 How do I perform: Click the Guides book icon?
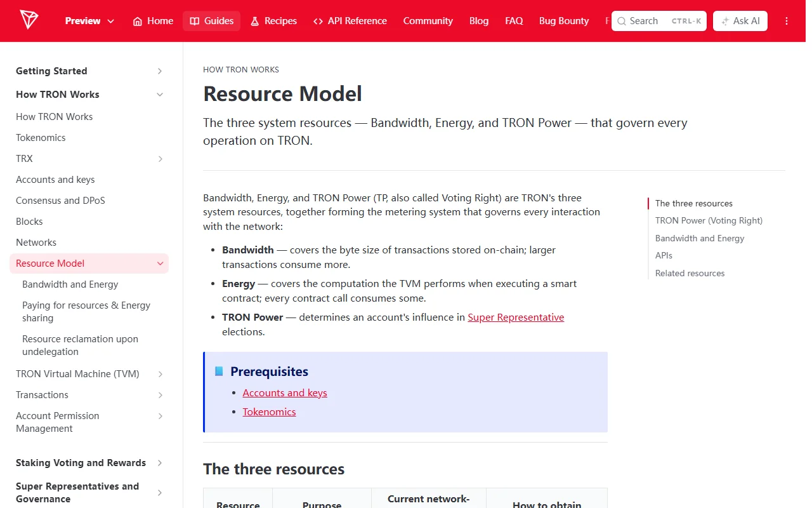[x=195, y=21]
